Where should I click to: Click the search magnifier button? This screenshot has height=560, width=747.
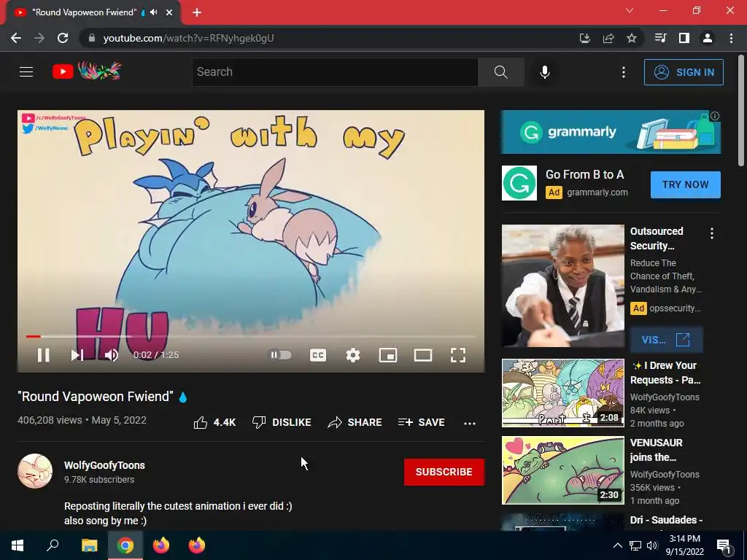500,72
